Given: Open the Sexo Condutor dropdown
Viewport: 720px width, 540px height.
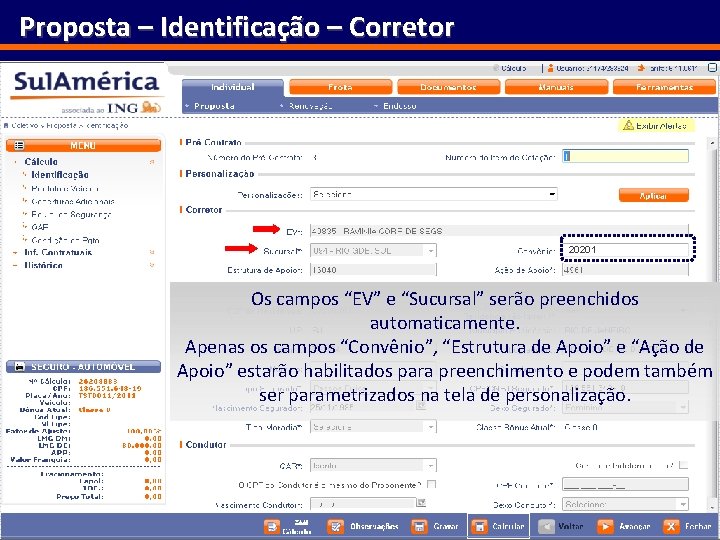Looking at the screenshot, I should pos(626,504).
